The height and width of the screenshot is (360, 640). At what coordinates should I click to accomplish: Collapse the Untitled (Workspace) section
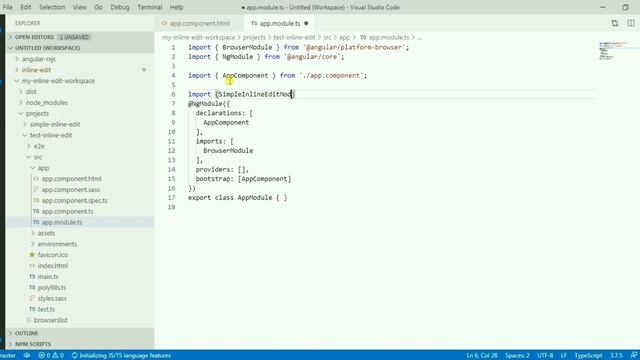[80, 48]
